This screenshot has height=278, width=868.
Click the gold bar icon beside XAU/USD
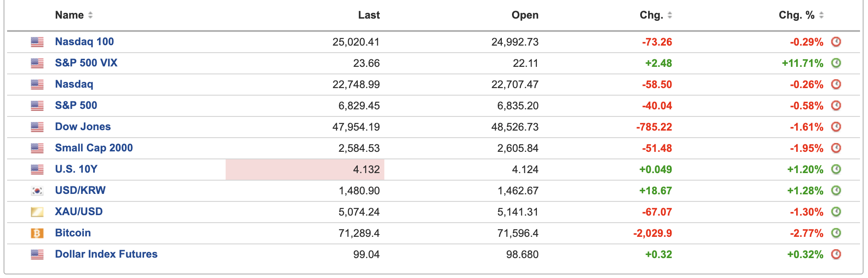tap(37, 212)
